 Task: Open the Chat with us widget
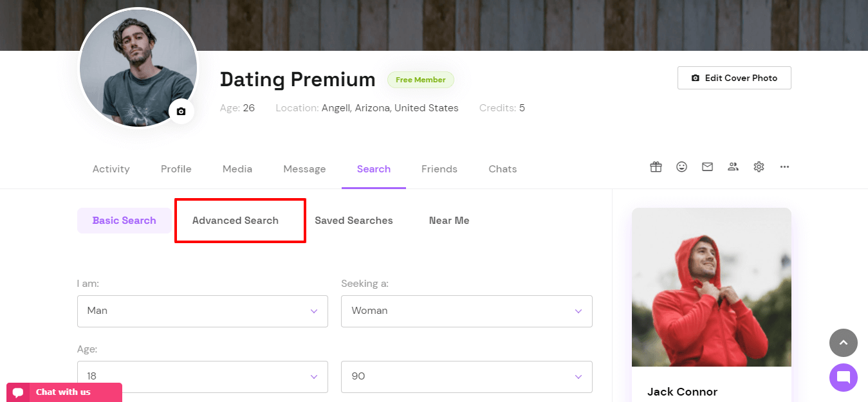(64, 392)
